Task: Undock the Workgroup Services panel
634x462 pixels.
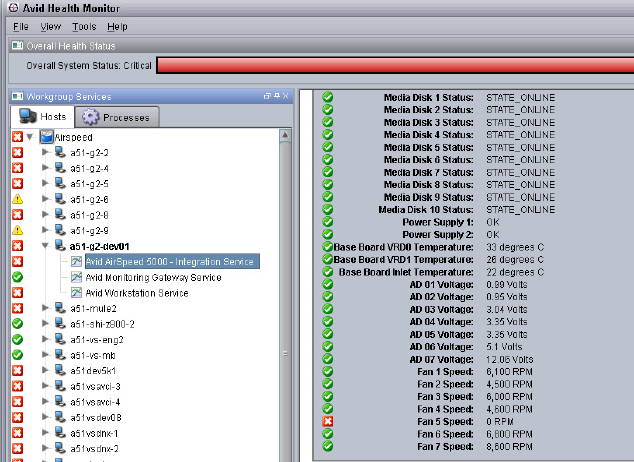Action: (267, 96)
